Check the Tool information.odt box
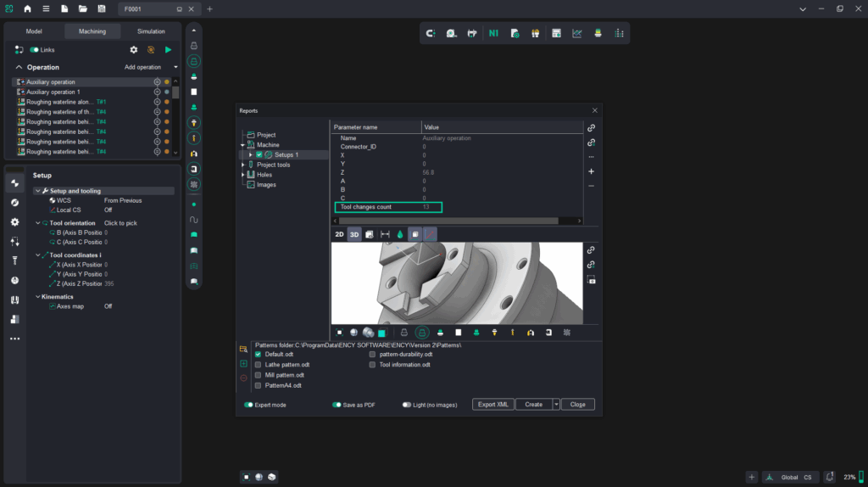Screen dimensions: 868x487 point(372,365)
